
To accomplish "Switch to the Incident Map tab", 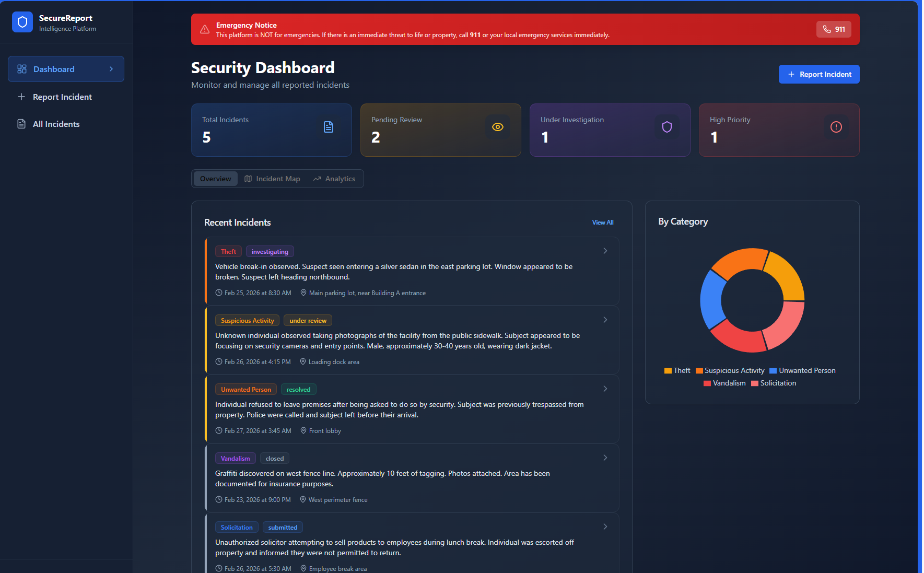I will tap(272, 179).
